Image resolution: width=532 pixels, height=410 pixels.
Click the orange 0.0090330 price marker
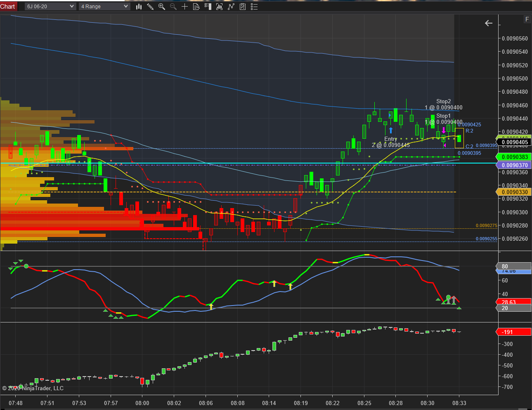tap(514, 192)
